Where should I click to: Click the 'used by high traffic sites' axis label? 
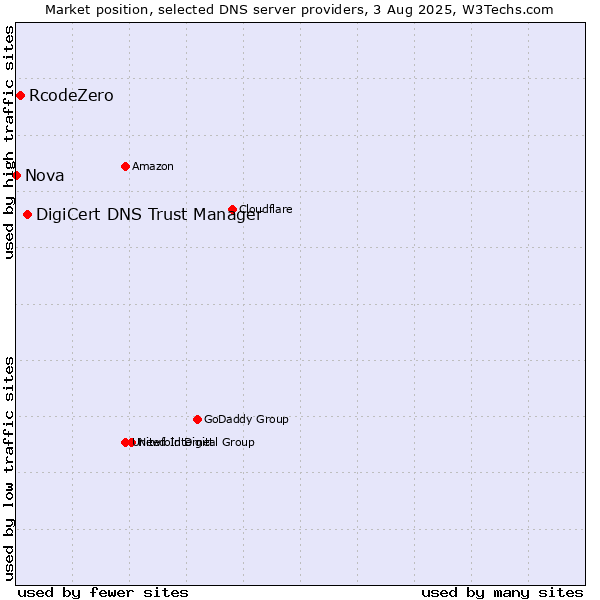pyautogui.click(x=8, y=142)
